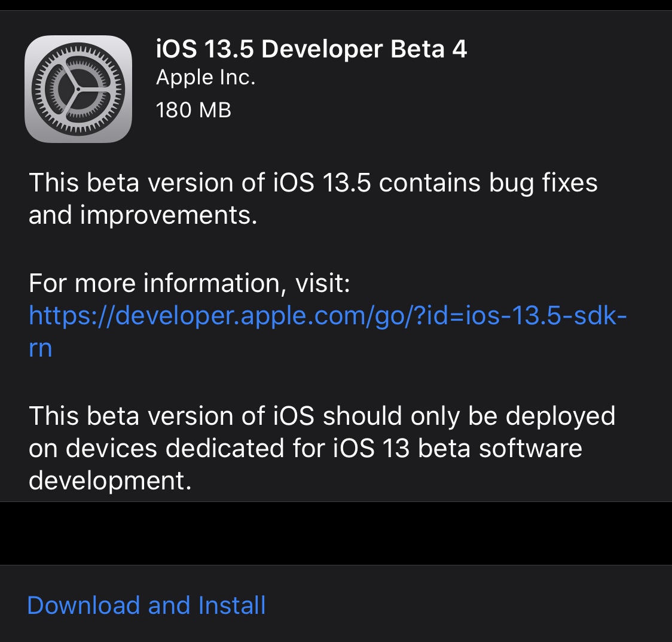This screenshot has width=672, height=642.
Task: Tap Download and Install
Action: coord(146,605)
